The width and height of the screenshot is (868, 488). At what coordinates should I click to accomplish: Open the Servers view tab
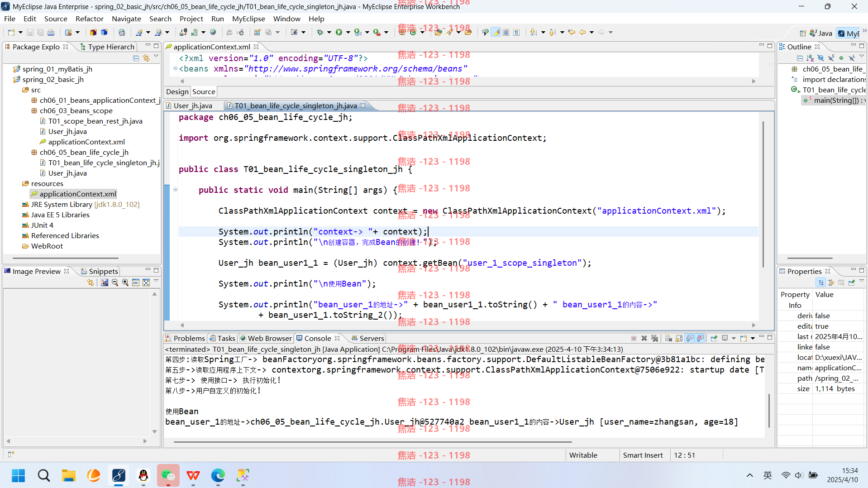[367, 338]
